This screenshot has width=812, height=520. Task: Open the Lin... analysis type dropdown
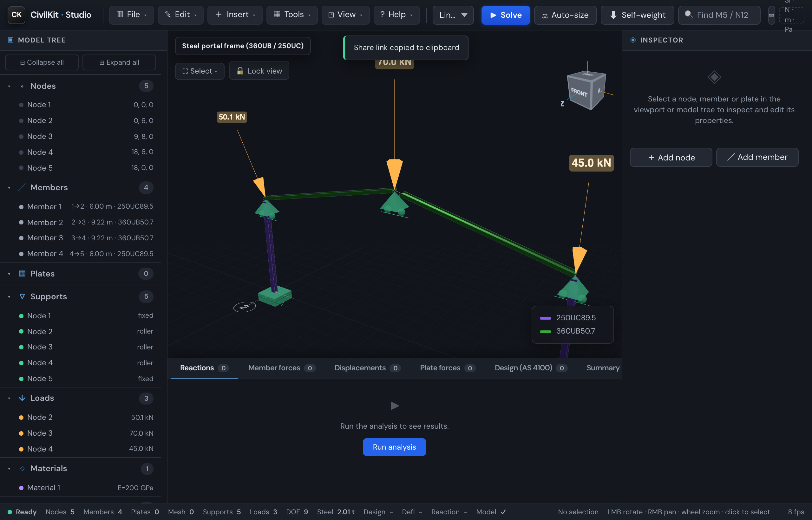pos(453,15)
